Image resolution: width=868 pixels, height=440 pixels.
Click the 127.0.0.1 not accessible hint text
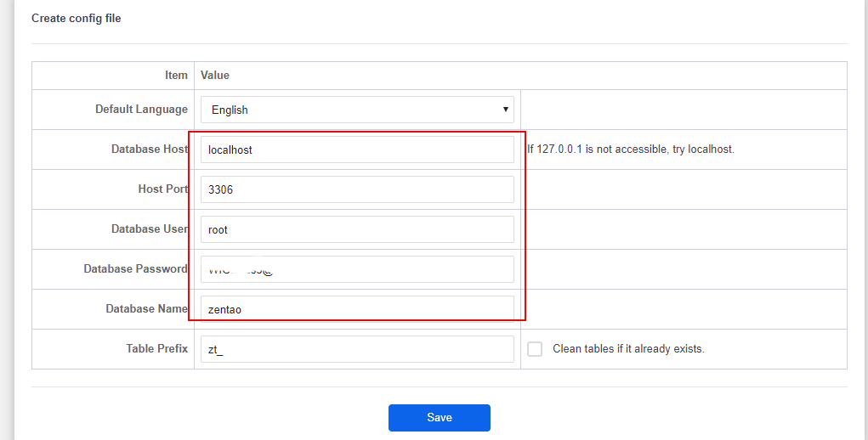coord(630,149)
